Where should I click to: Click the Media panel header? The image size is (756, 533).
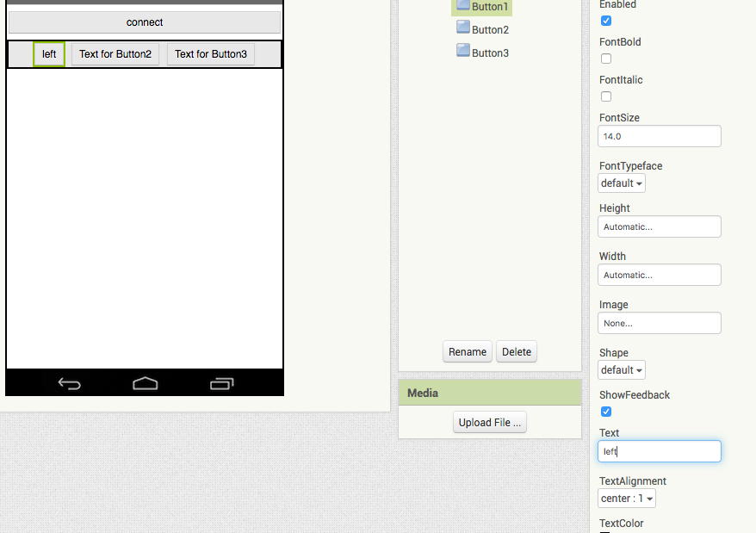pyautogui.click(x=490, y=393)
